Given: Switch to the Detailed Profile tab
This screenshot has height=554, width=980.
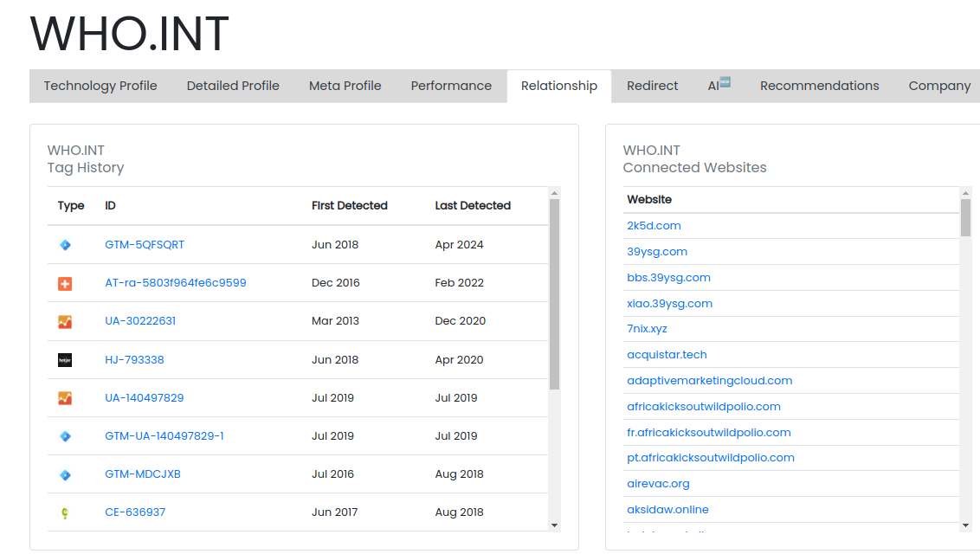Looking at the screenshot, I should point(233,86).
